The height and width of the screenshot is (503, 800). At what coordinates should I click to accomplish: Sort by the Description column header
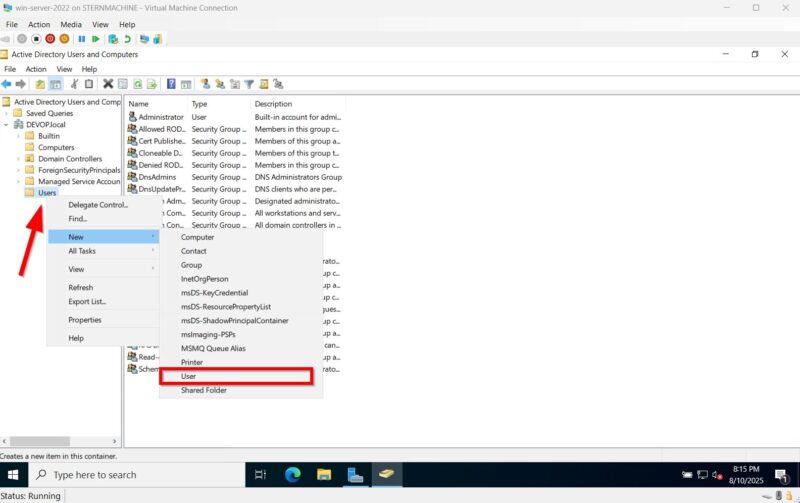pyautogui.click(x=298, y=104)
